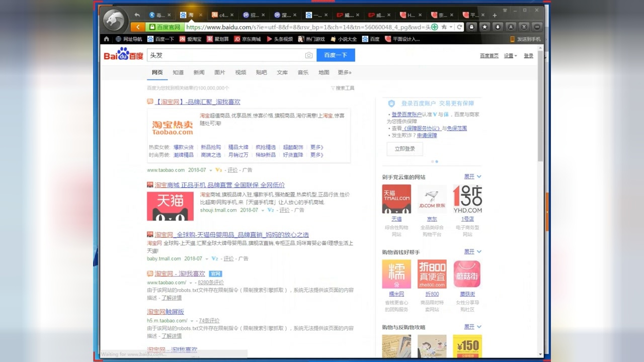This screenshot has height=362, width=644.
Task: Click the lock icon in the browser toolbar
Action: pyautogui.click(x=472, y=27)
